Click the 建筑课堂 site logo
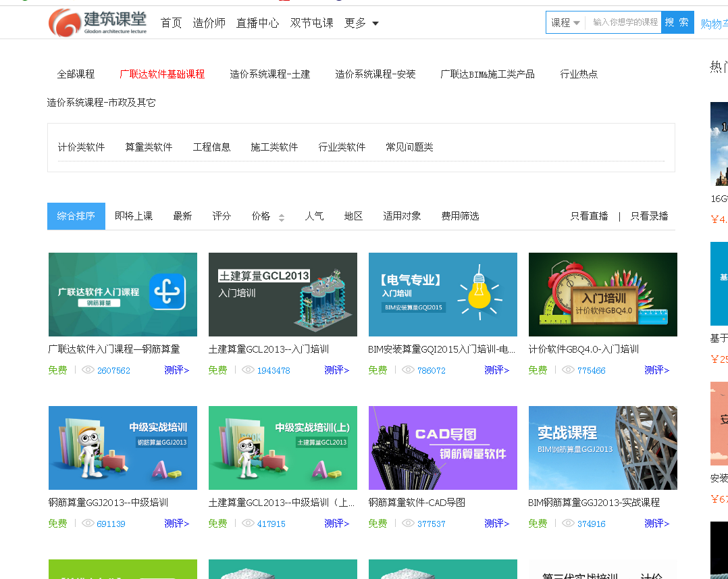728x579 pixels. click(x=97, y=22)
